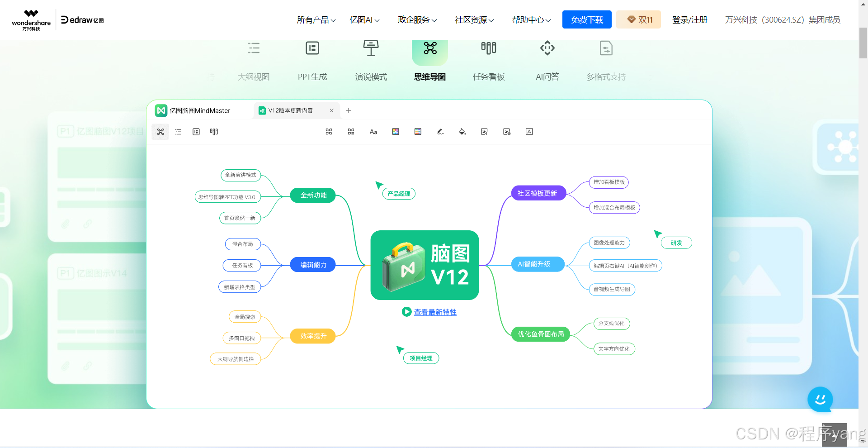This screenshot has height=448, width=868.
Task: Click the 全新演讲模式 subtopic
Action: [x=241, y=175]
